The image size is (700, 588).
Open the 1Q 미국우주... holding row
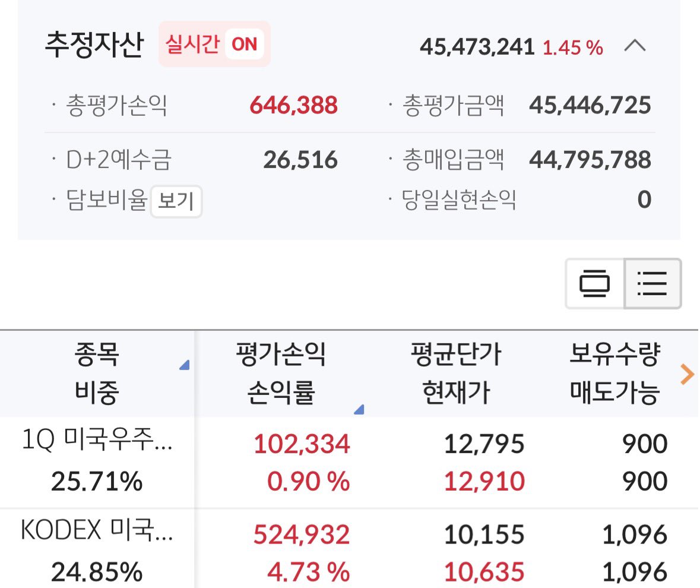(349, 463)
